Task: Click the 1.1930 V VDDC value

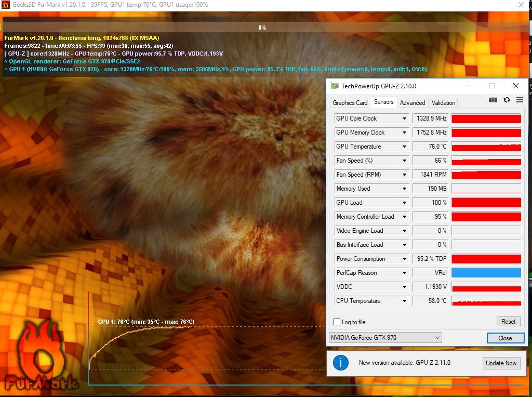Action: coord(431,287)
